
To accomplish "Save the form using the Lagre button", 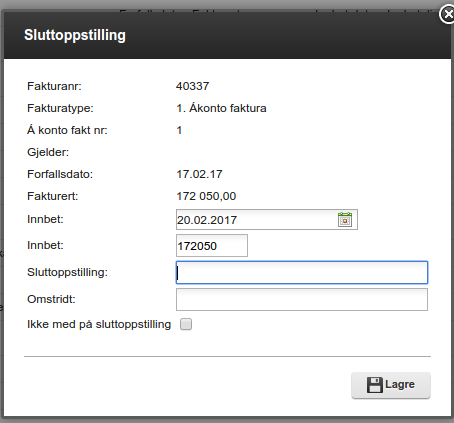I will [x=391, y=385].
